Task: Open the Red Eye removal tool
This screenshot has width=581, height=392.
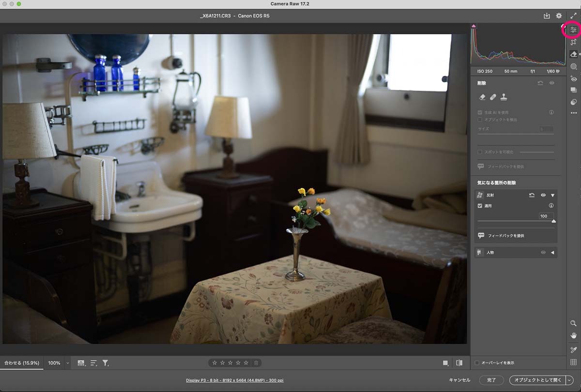Action: click(x=574, y=78)
